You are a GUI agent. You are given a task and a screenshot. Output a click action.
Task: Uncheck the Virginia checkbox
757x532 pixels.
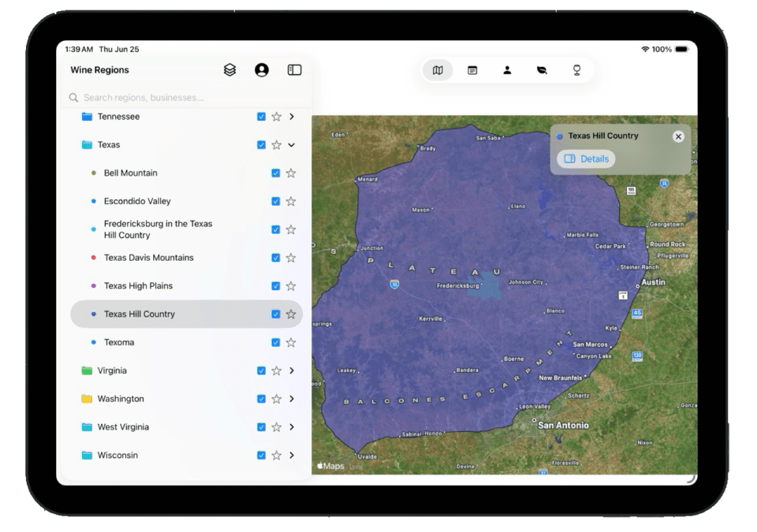(x=261, y=370)
